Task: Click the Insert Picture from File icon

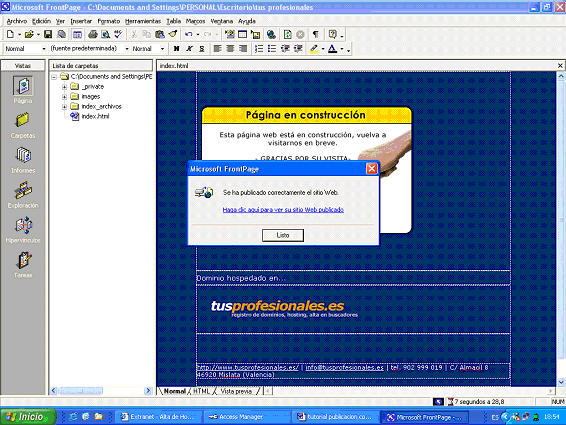Action: [256, 34]
